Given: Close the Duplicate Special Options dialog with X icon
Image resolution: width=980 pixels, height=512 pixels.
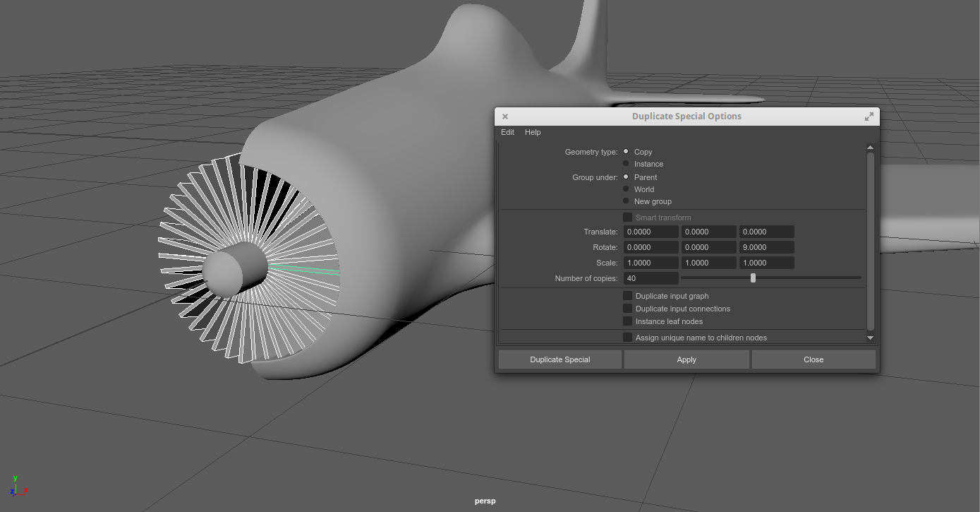Looking at the screenshot, I should point(505,117).
